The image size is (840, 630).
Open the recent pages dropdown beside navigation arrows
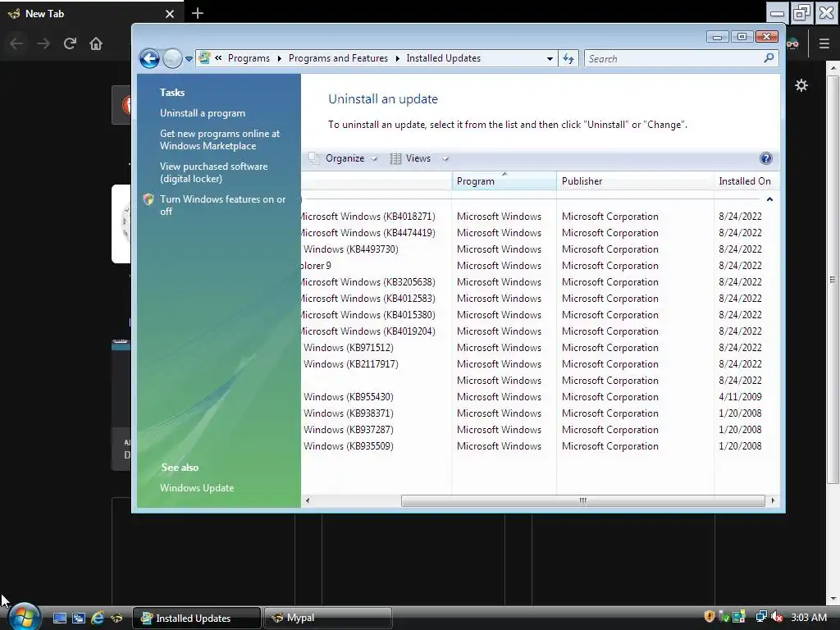coord(189,59)
